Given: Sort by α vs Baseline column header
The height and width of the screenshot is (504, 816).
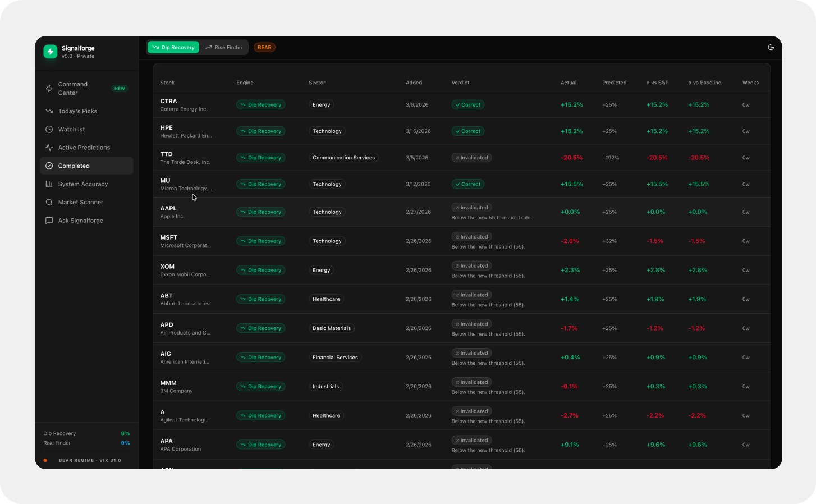Looking at the screenshot, I should pyautogui.click(x=704, y=83).
